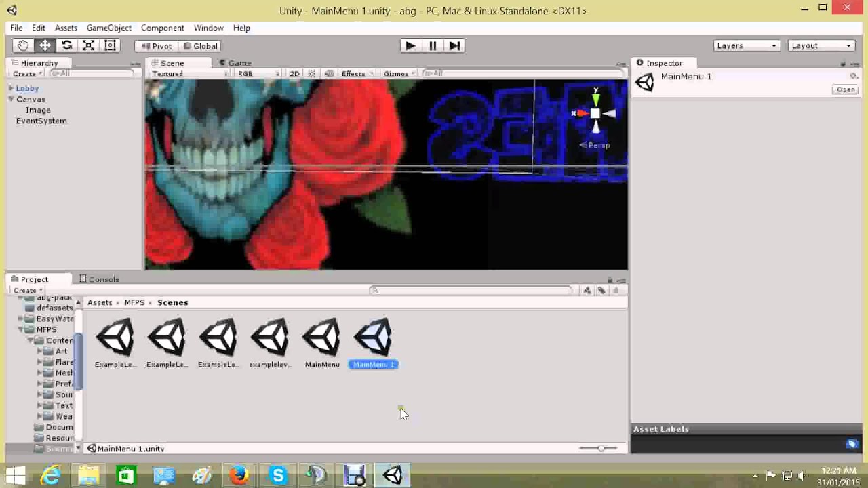Open the GameObject menu

pos(109,28)
